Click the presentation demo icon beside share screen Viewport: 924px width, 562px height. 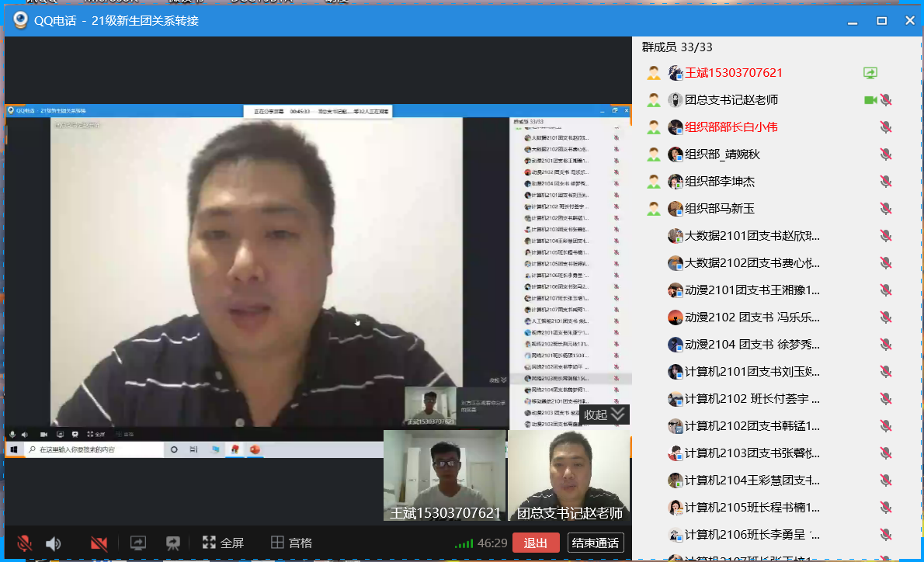click(173, 543)
